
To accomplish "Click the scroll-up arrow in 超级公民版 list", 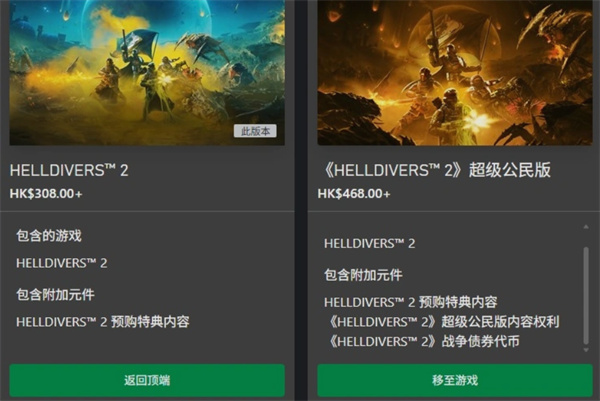I will point(586,227).
